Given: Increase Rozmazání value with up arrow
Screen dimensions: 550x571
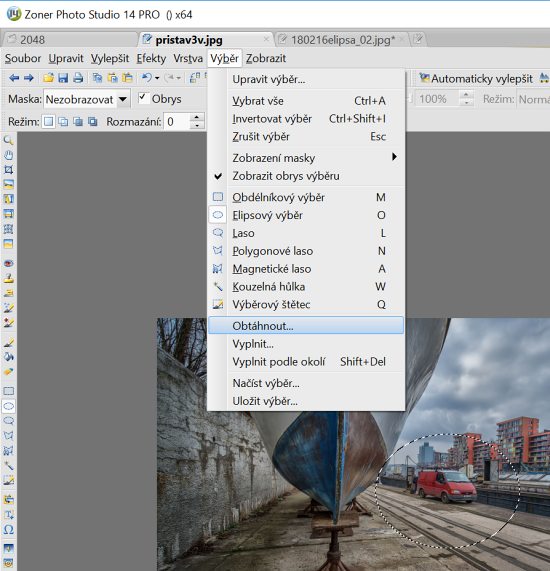Looking at the screenshot, I should click(197, 117).
